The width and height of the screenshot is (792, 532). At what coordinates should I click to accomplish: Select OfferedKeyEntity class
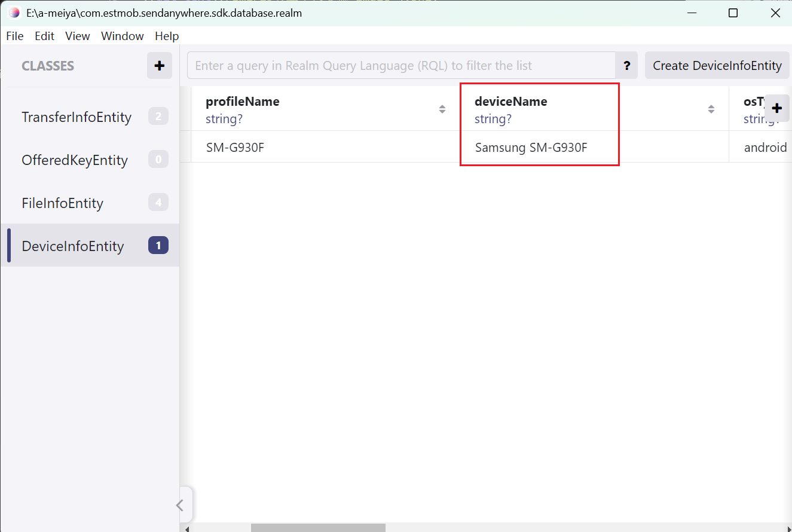(75, 160)
